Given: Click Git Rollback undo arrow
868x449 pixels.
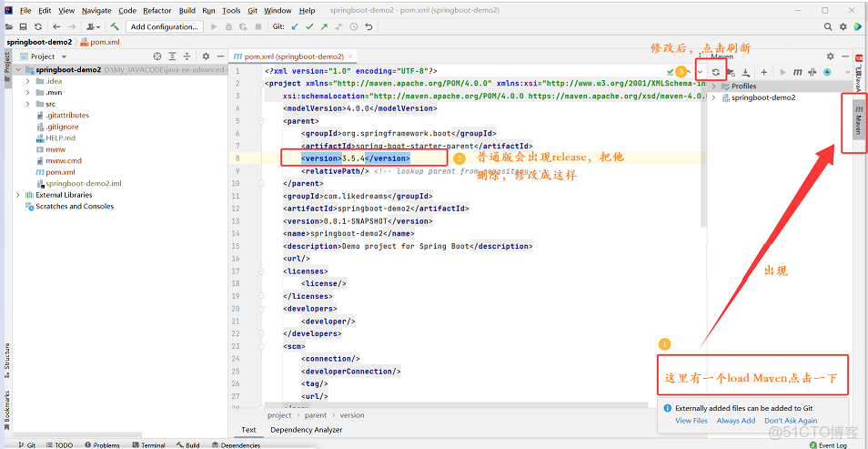Looking at the screenshot, I should pos(368,26).
